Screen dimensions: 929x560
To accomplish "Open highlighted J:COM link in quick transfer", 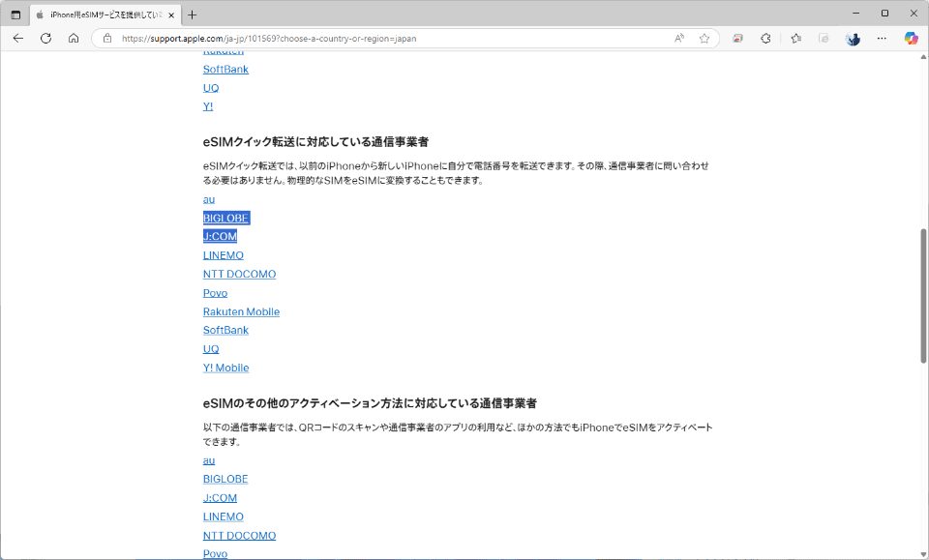I will (x=220, y=236).
